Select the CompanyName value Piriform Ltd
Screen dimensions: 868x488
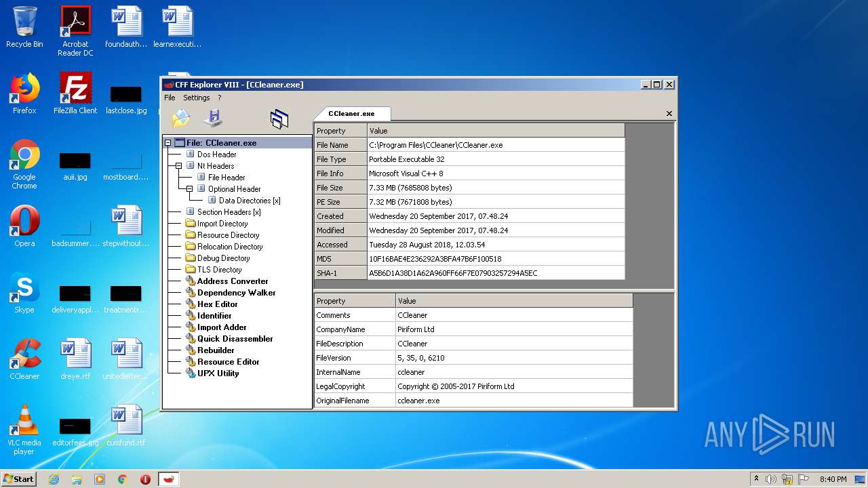(x=514, y=329)
